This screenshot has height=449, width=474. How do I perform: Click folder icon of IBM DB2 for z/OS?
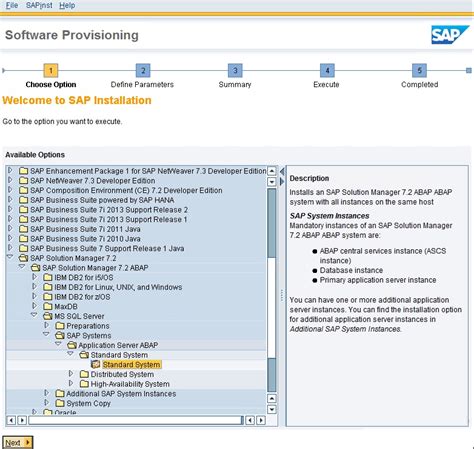(x=48, y=297)
